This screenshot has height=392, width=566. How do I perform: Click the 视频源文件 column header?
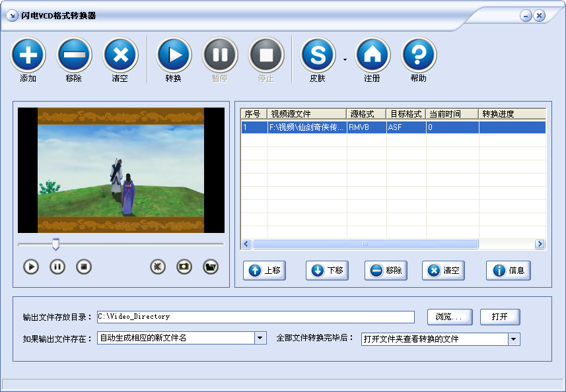(306, 114)
